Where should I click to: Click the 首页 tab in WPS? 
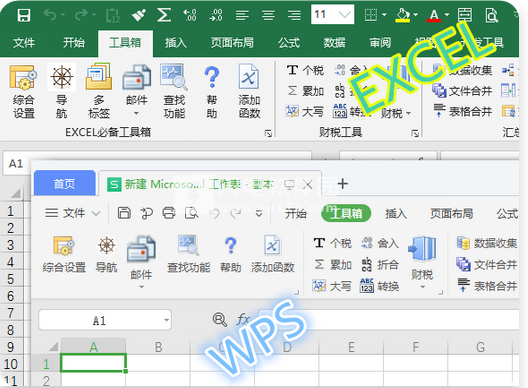click(64, 184)
